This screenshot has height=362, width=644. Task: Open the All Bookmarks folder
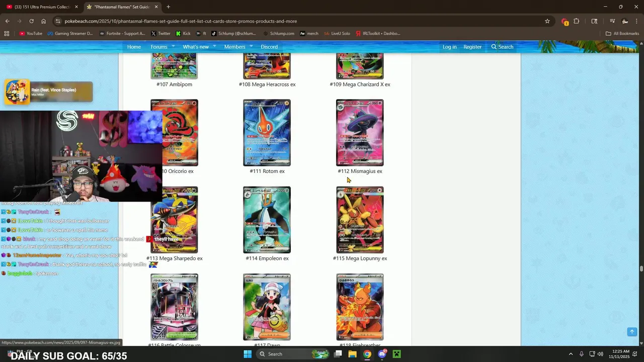pos(622,34)
